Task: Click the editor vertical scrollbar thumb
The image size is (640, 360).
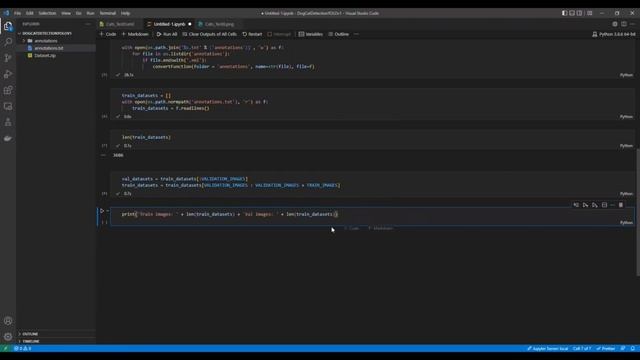Action: point(638,212)
